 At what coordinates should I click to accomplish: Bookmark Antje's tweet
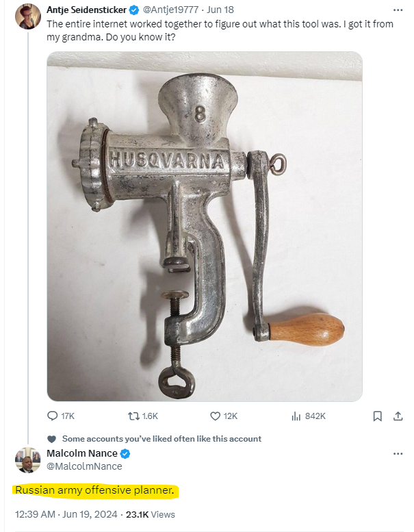click(x=377, y=416)
